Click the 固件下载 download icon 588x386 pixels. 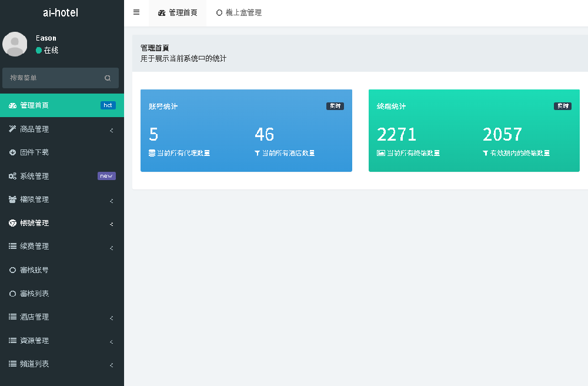pyautogui.click(x=12, y=152)
